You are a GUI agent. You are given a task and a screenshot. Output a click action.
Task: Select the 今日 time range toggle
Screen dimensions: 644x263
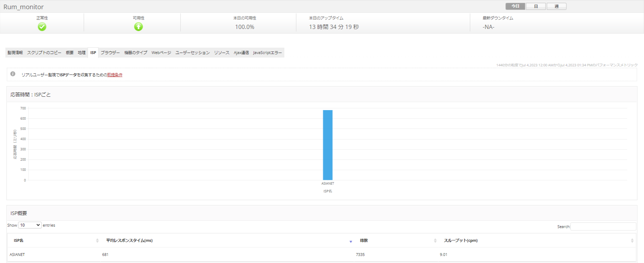[x=515, y=6]
